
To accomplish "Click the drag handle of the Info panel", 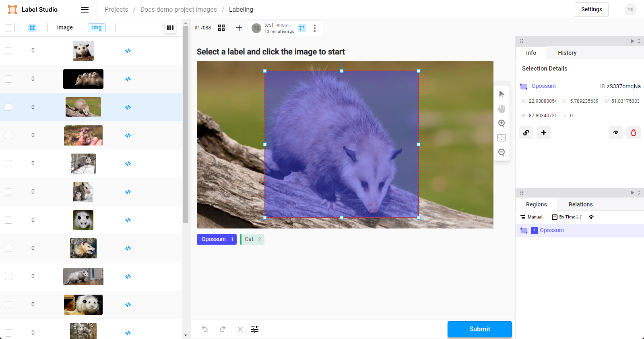I will tap(522, 41).
